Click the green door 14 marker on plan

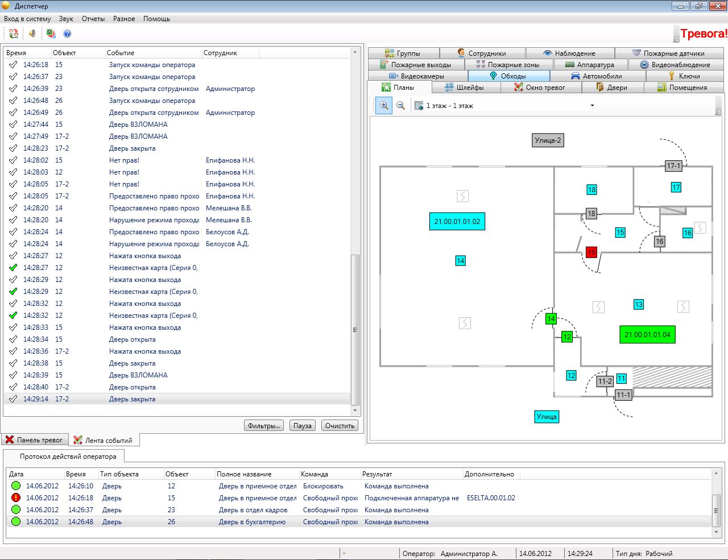pos(551,319)
